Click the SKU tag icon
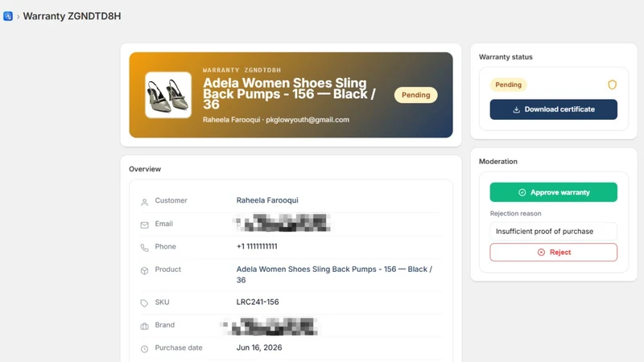Image resolution: width=644 pixels, height=362 pixels. (x=145, y=303)
